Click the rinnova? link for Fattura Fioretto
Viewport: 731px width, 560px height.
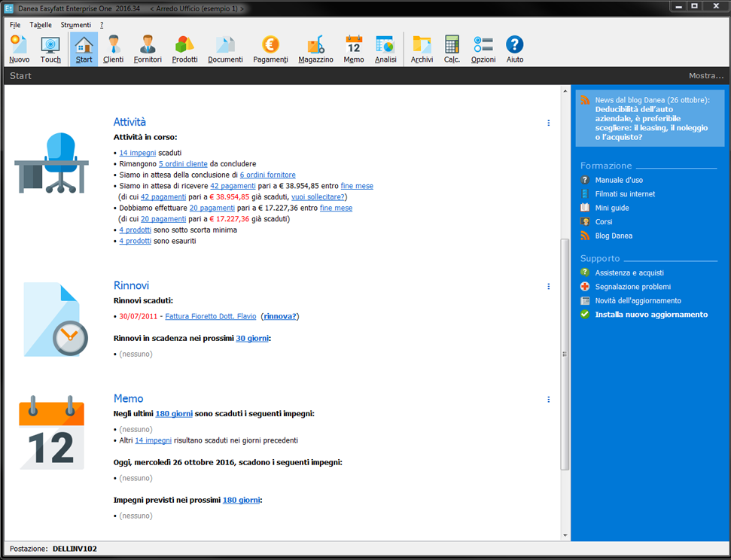tap(279, 316)
